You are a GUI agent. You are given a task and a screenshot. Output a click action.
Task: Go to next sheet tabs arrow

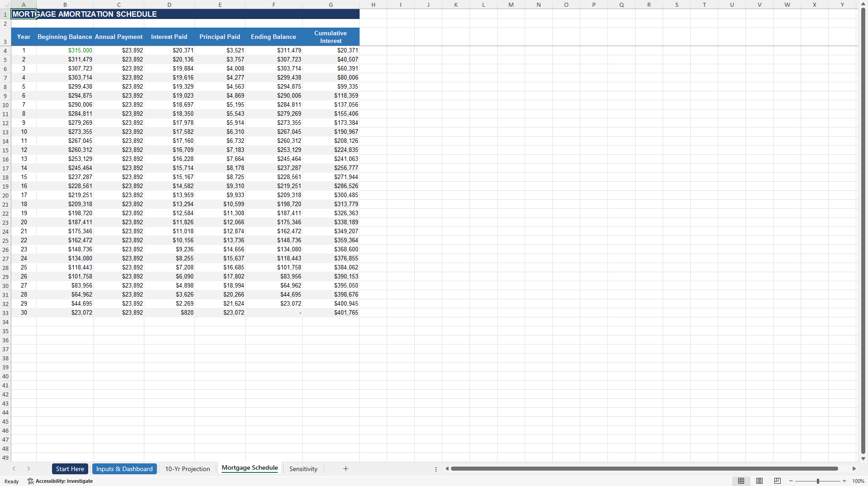pyautogui.click(x=28, y=469)
